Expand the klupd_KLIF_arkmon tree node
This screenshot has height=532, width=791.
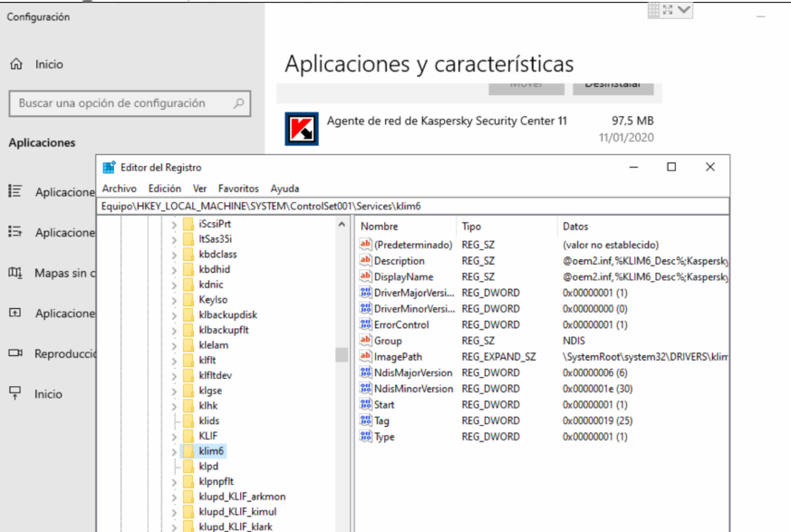[174, 498]
